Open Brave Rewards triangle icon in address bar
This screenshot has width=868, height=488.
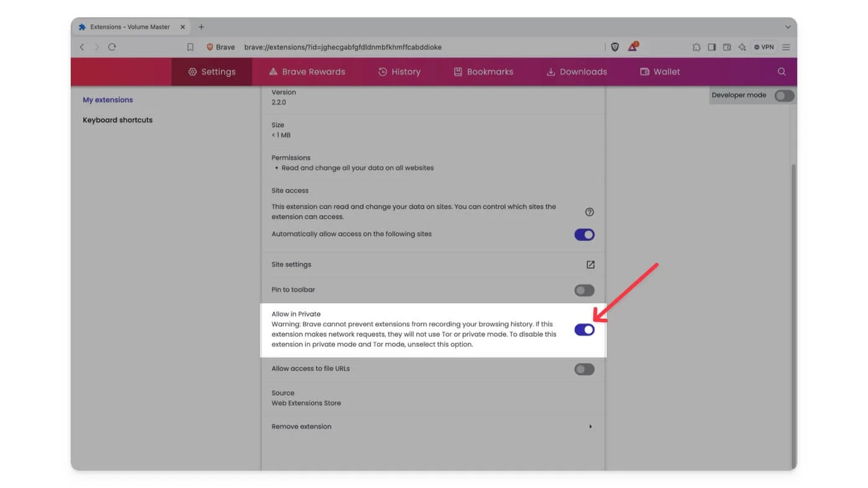click(632, 47)
